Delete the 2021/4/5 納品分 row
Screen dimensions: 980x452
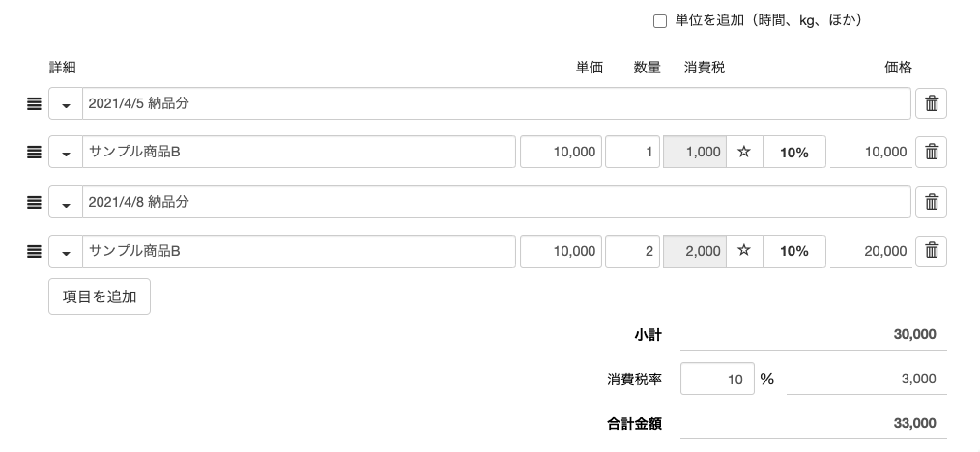[932, 103]
